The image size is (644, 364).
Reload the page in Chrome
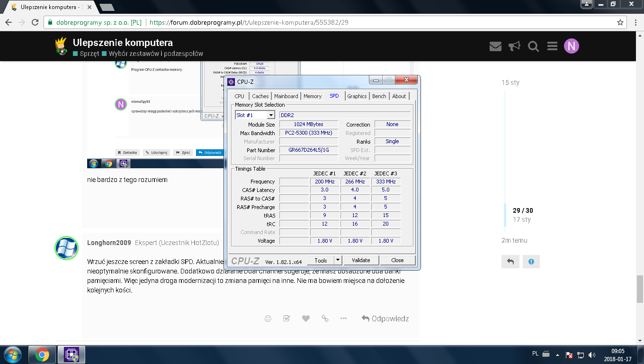pos(35,22)
